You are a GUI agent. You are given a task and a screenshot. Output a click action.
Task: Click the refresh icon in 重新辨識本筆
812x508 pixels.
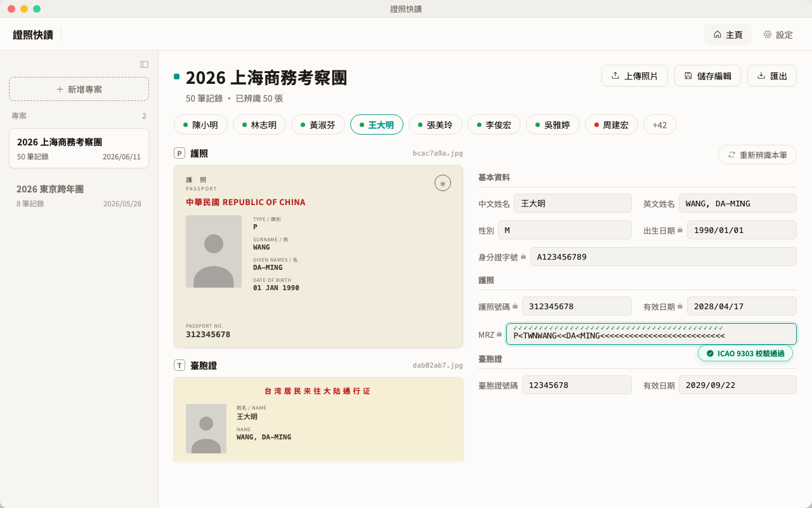731,155
